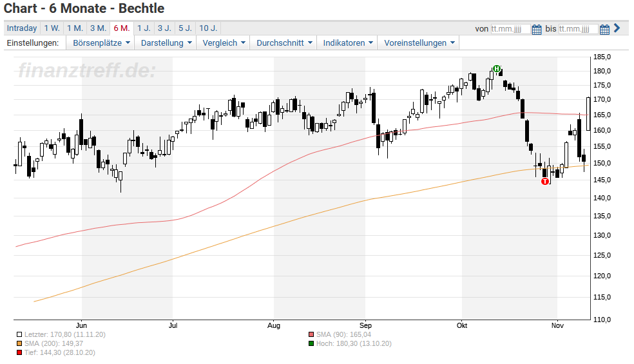Screen dimensions: 634x364
Task: Select the 5 J. time range
Action: click(x=185, y=28)
